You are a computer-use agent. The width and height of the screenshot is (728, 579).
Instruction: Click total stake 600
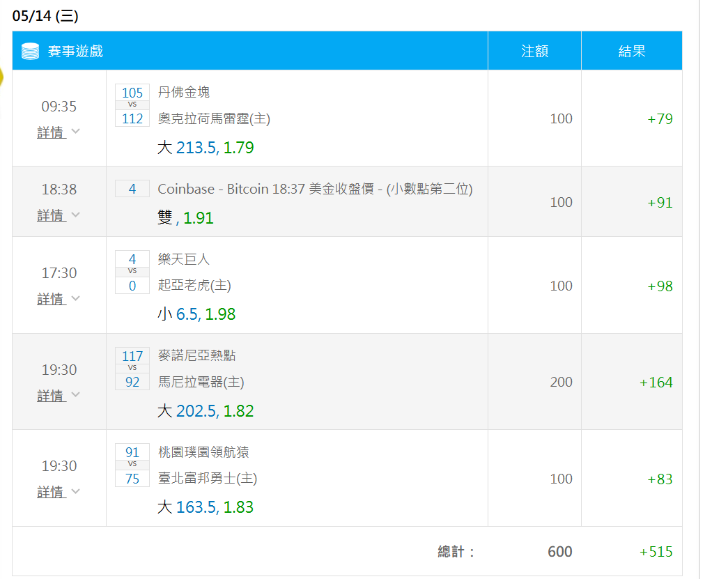(x=560, y=552)
